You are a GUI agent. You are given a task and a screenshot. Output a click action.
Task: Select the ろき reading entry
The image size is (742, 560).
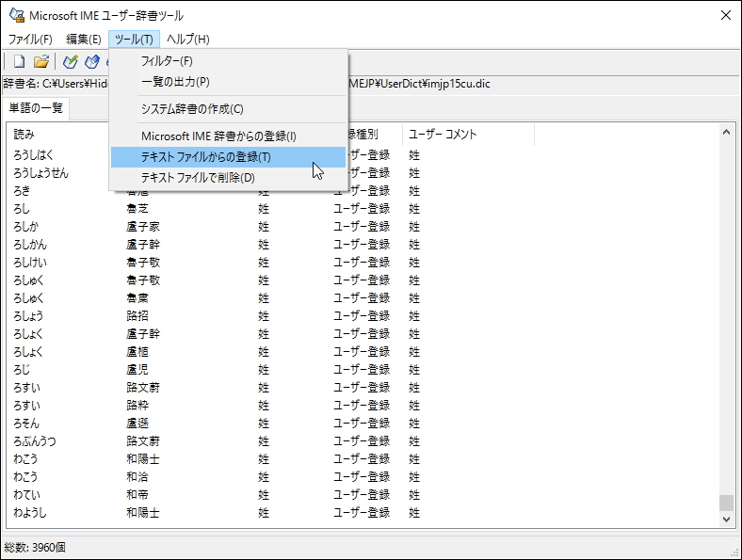click(22, 191)
